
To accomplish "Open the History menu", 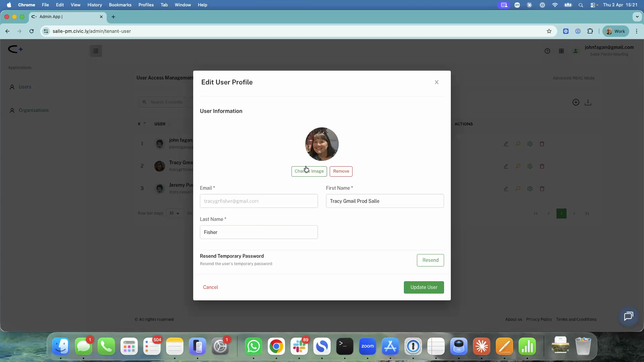I will point(95,5).
